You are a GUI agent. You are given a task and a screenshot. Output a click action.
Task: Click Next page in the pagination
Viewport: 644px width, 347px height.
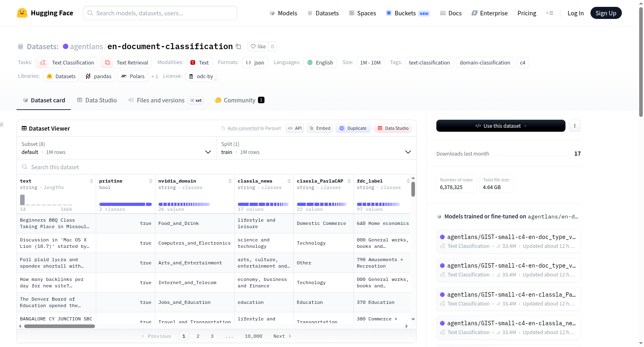point(282,336)
